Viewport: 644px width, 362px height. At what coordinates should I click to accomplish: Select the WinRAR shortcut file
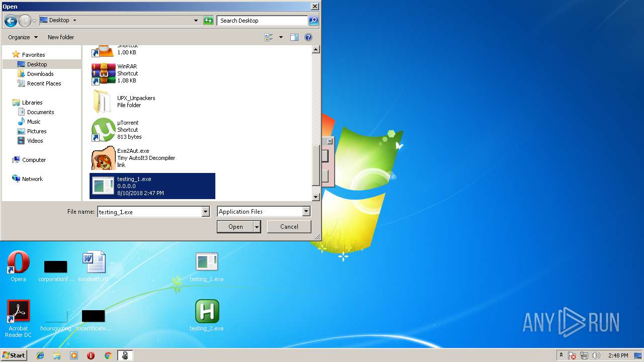(152, 73)
